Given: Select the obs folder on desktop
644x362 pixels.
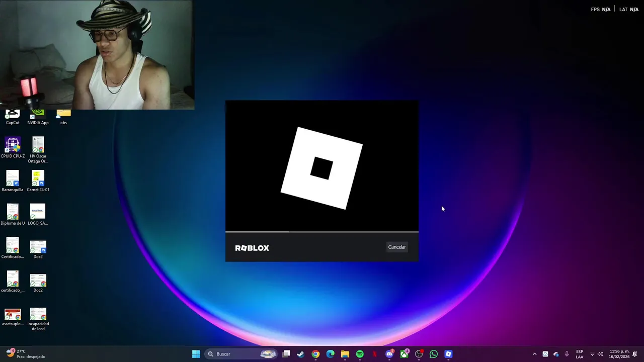Looking at the screenshot, I should point(63,118).
